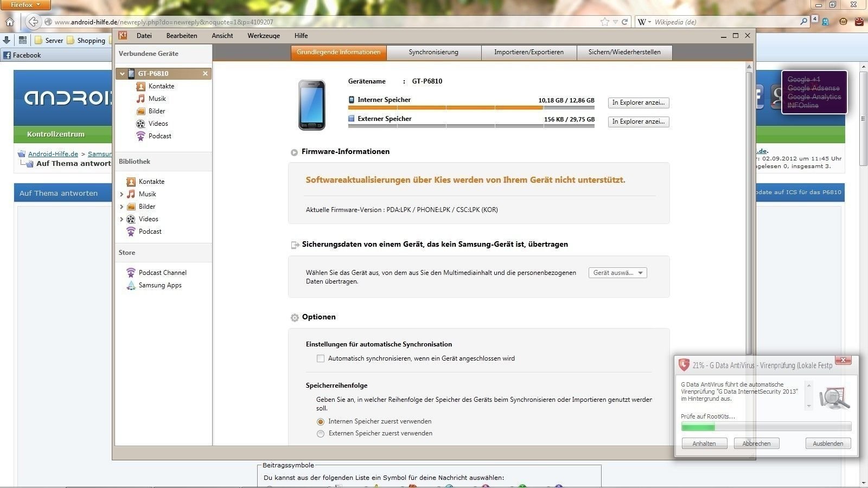
Task: Collapse the GT-P6810 device tree
Action: coord(122,74)
